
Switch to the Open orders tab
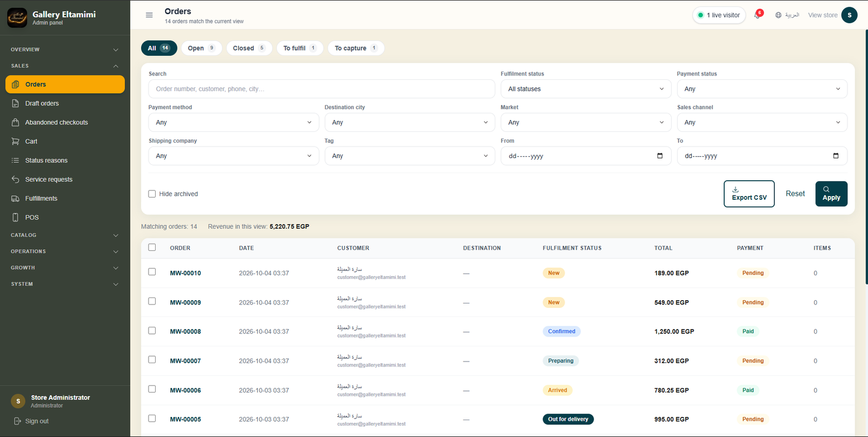[201, 48]
